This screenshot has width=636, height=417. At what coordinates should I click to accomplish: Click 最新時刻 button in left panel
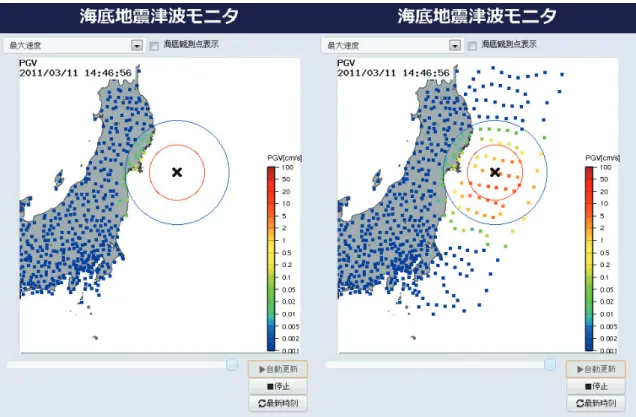pyautogui.click(x=278, y=403)
